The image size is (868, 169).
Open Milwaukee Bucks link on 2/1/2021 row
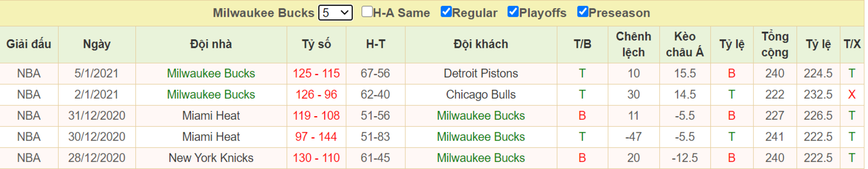click(x=211, y=94)
